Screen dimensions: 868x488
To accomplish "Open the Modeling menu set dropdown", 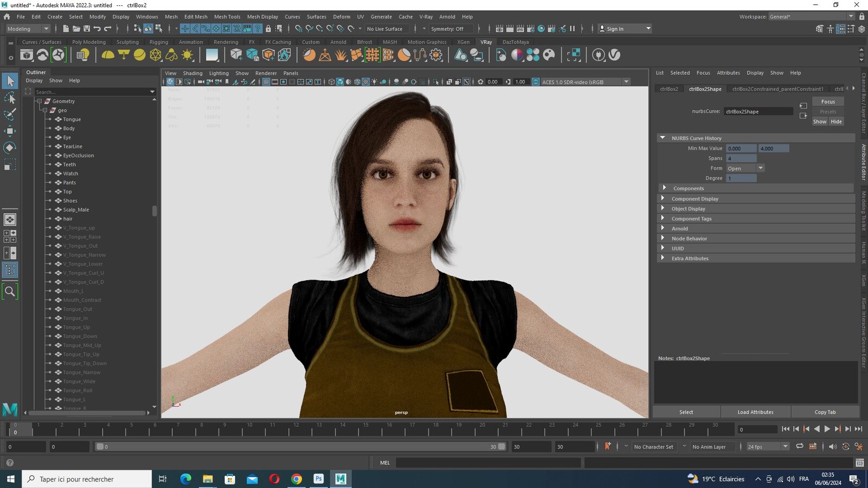I will pos(28,29).
